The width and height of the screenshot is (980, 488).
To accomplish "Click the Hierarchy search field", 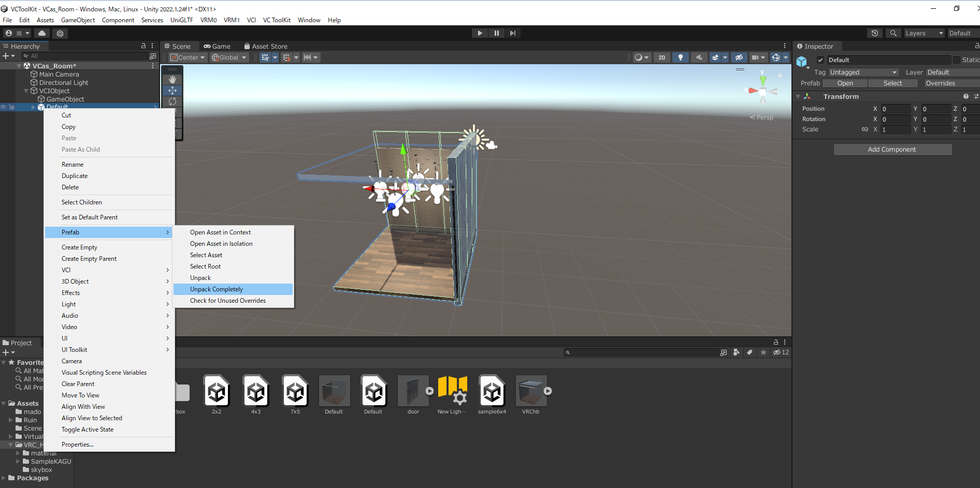I will coord(84,56).
